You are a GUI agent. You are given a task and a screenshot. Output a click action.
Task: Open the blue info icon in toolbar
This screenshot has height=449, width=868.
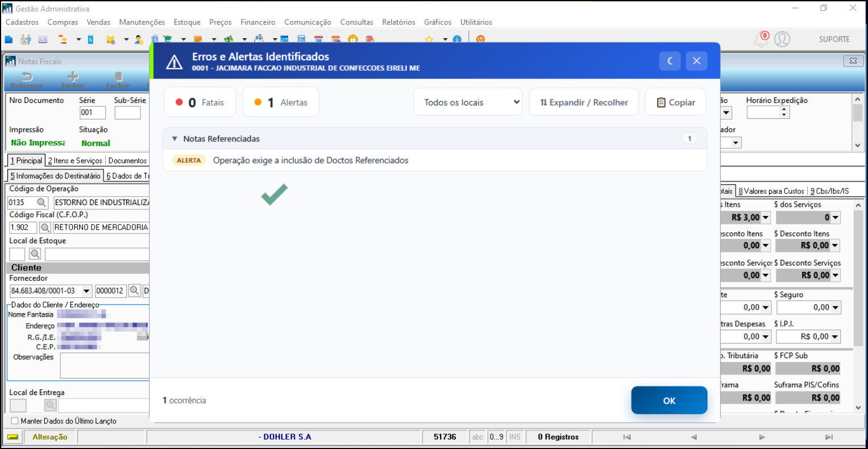click(x=457, y=39)
